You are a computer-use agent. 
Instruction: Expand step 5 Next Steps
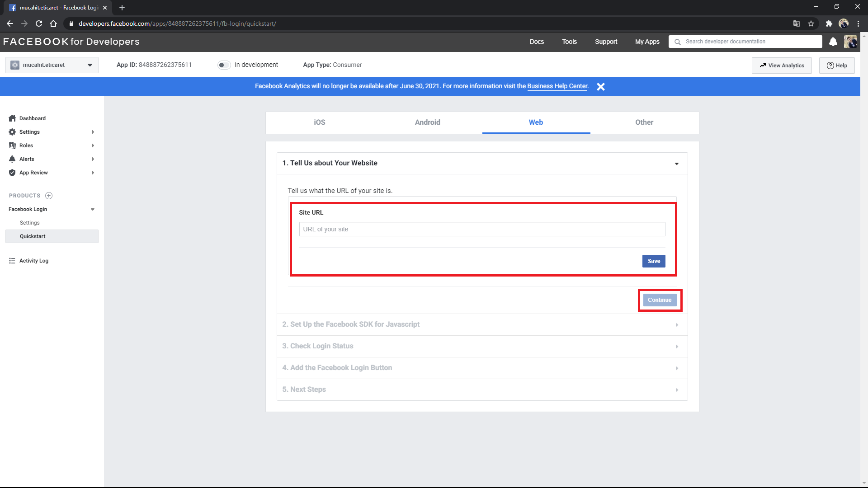click(482, 389)
